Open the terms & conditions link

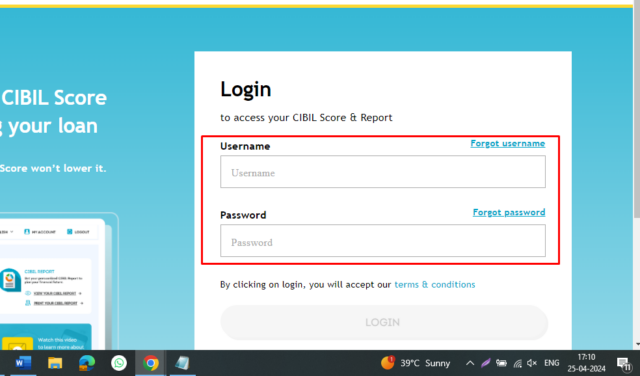pos(435,285)
